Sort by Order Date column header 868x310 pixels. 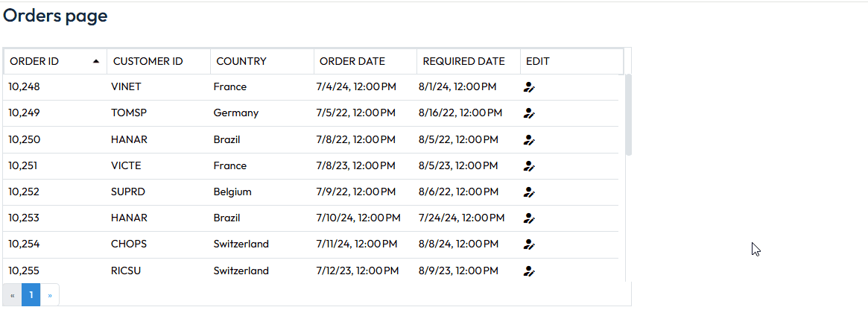352,61
